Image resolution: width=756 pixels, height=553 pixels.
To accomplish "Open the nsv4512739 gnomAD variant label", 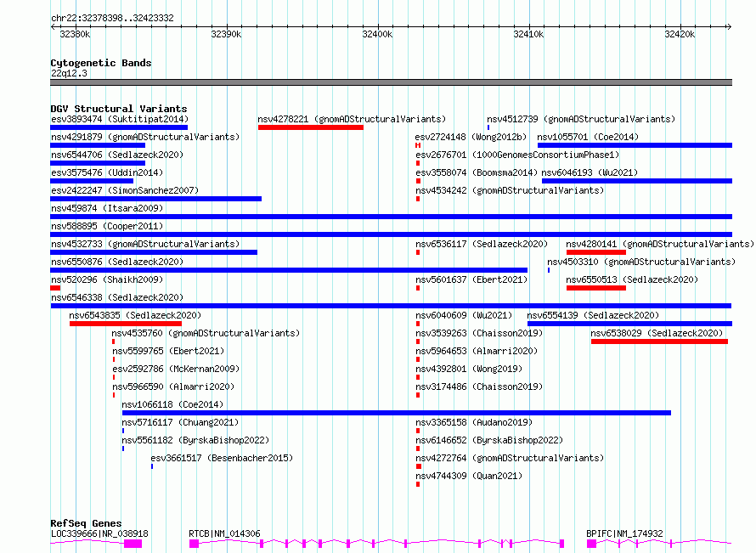I will 581,119.
